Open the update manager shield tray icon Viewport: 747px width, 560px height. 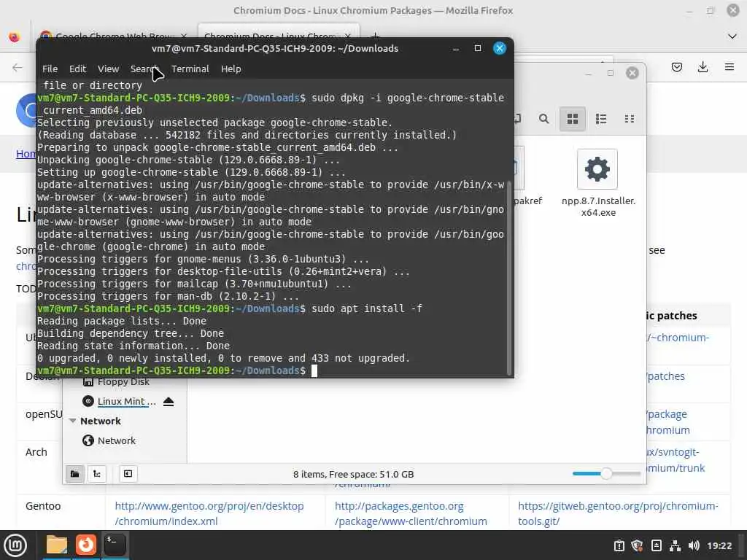click(x=638, y=545)
